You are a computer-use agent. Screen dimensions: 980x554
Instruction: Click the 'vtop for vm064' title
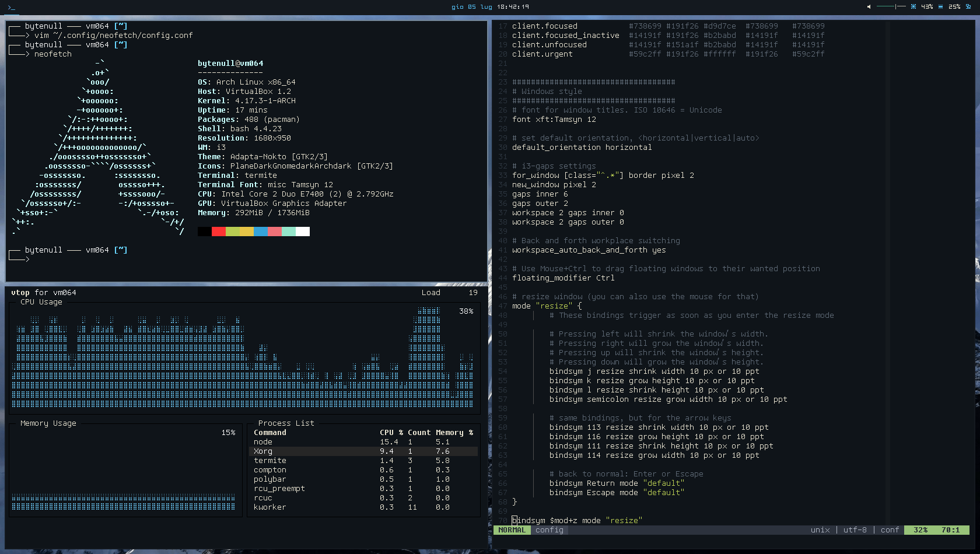tap(44, 293)
